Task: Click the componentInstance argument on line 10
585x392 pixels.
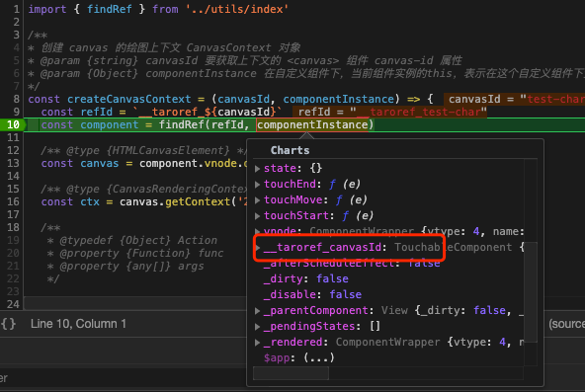Action: pos(312,124)
